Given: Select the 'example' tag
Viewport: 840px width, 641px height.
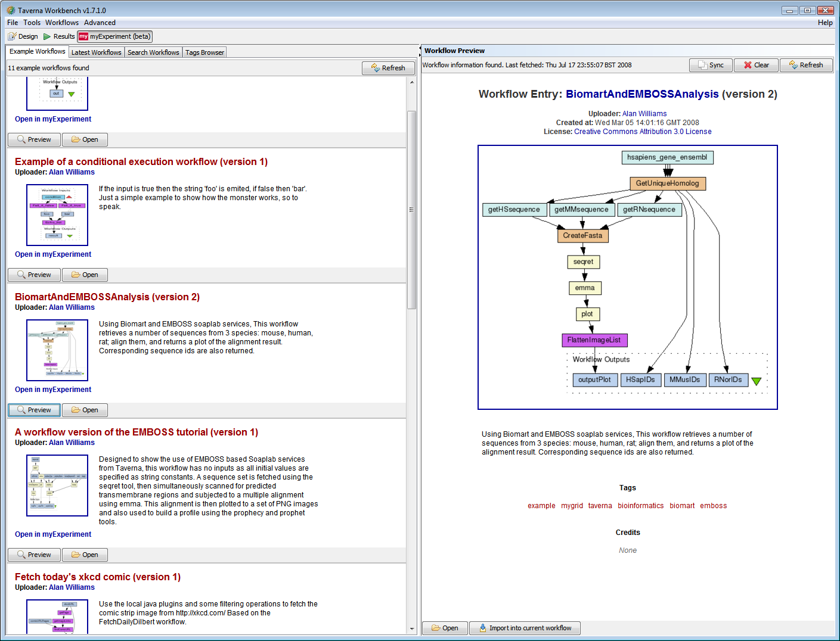Looking at the screenshot, I should point(541,506).
